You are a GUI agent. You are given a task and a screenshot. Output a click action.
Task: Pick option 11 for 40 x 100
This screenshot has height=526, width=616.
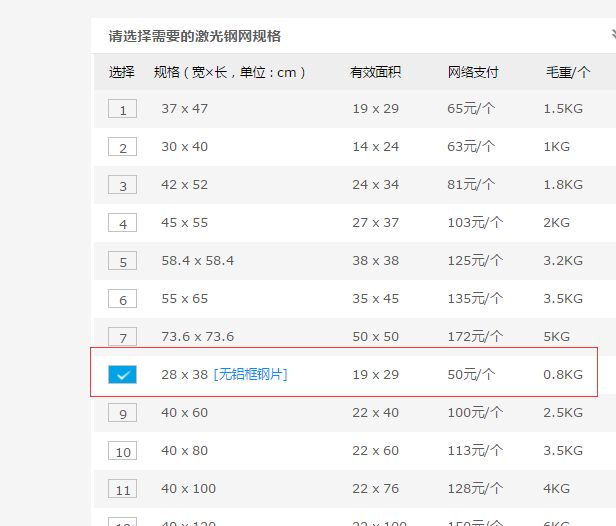123,490
